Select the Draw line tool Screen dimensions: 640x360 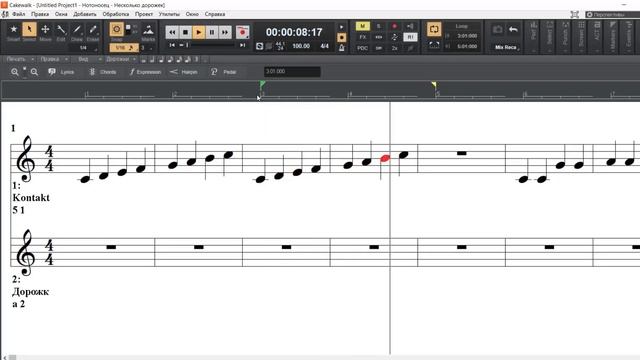click(x=77, y=29)
